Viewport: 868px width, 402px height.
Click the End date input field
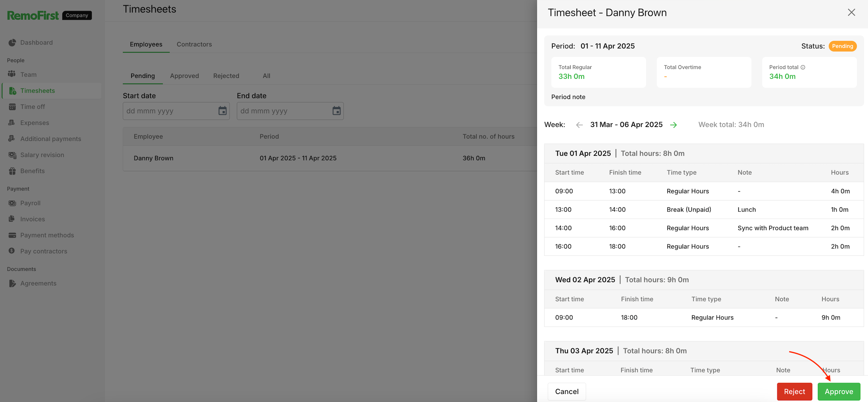[x=290, y=111]
